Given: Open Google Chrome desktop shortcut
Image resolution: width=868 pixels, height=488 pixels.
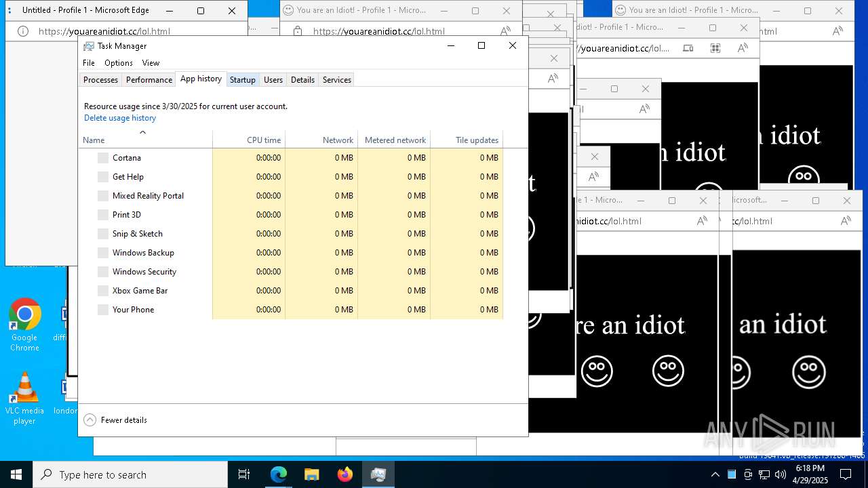Looking at the screenshot, I should (x=24, y=325).
